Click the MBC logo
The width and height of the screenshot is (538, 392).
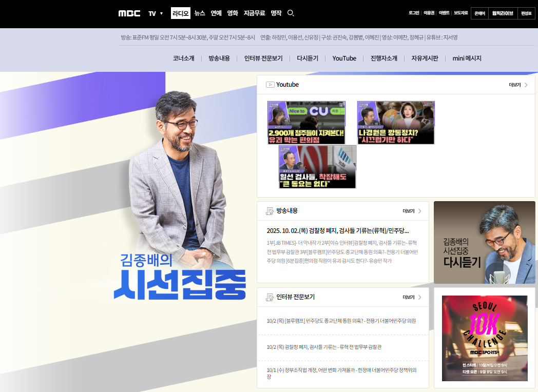(x=129, y=13)
